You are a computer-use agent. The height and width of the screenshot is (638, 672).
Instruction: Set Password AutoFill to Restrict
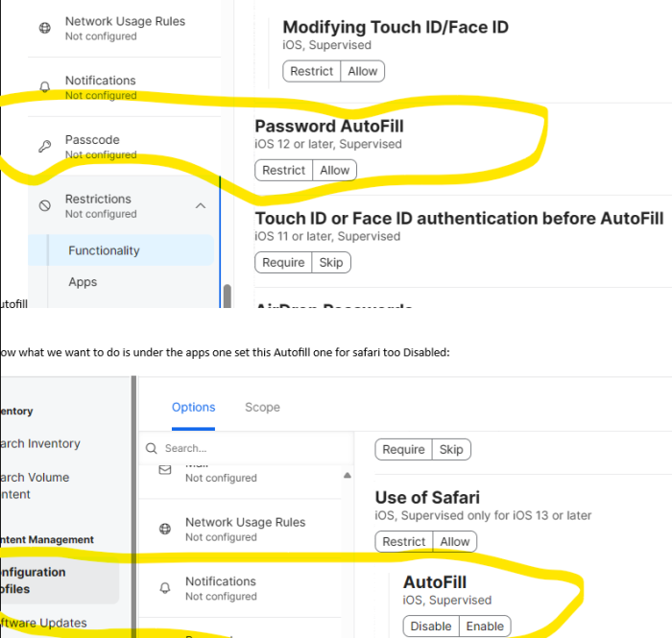point(284,171)
